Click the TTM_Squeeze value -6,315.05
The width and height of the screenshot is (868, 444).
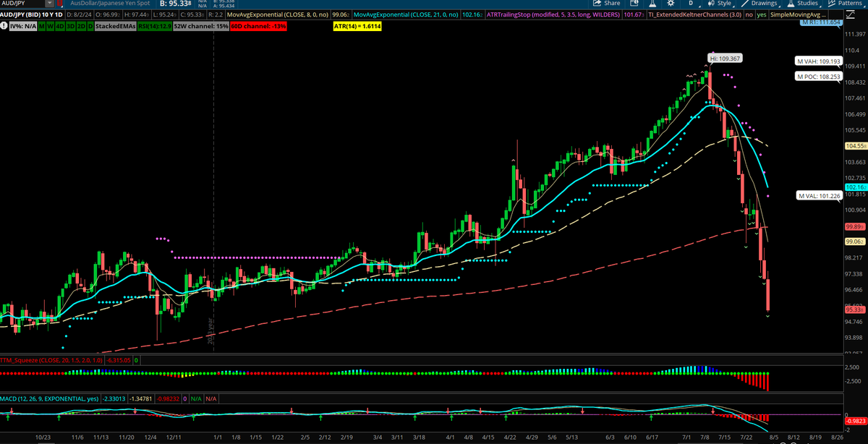click(119, 359)
